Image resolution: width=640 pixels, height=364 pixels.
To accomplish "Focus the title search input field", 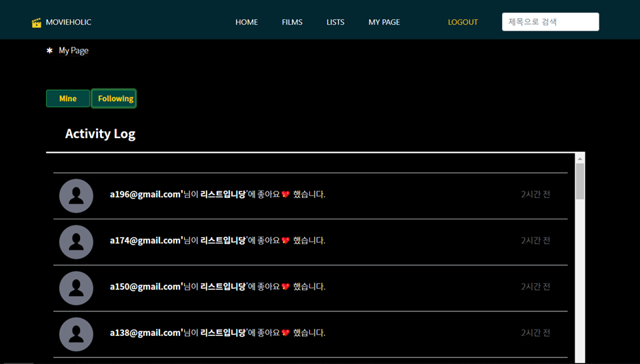I will click(550, 21).
